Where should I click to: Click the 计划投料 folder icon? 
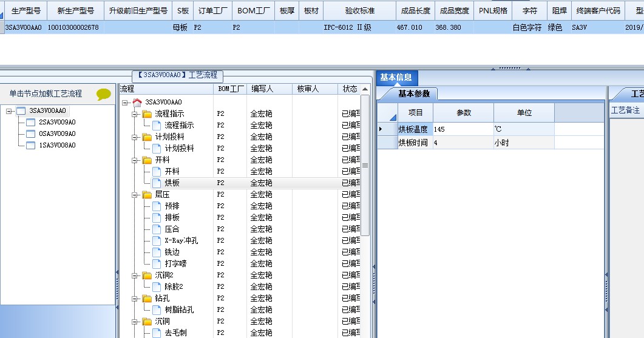[147, 137]
